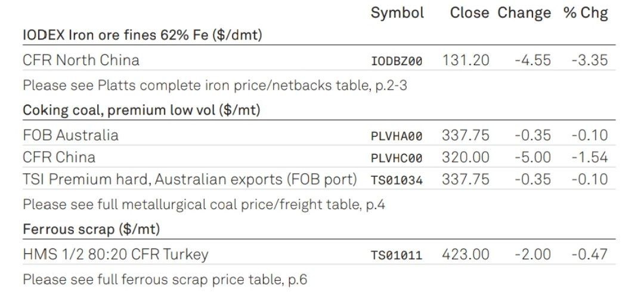644x301 pixels.
Task: Select the Change column header
Action: pyautogui.click(x=524, y=13)
